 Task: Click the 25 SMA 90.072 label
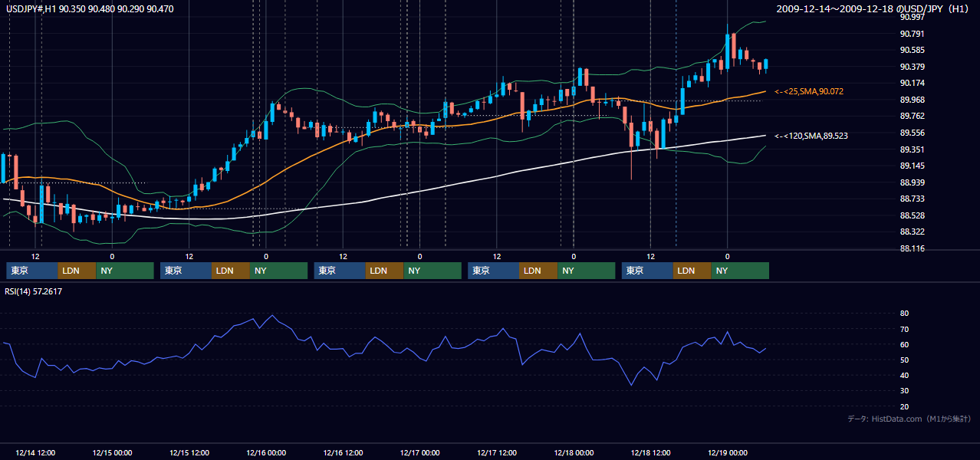click(809, 91)
